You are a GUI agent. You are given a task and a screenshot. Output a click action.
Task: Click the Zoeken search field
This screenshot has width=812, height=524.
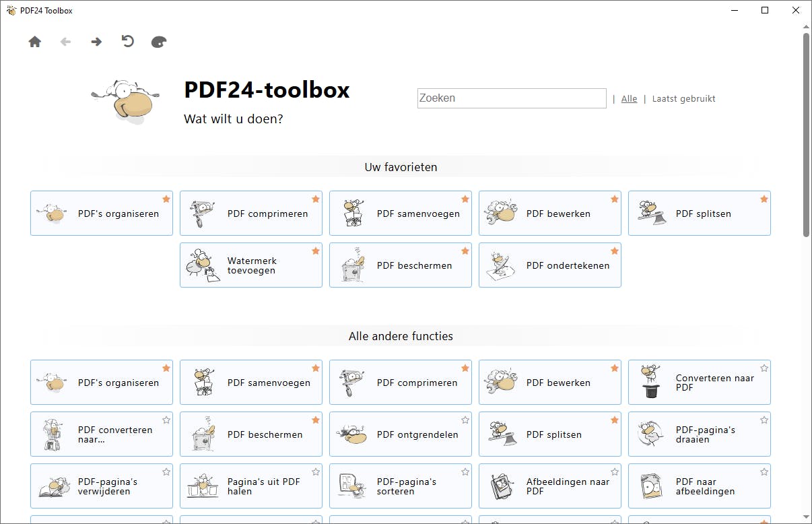(x=512, y=98)
